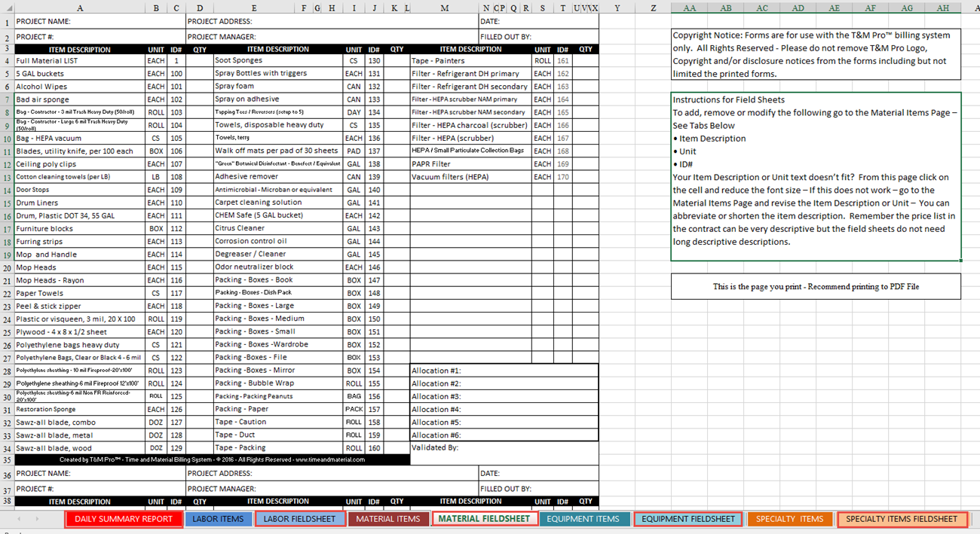Select the 'Alcohol Wipes' cell
980x534 pixels.
pos(80,87)
